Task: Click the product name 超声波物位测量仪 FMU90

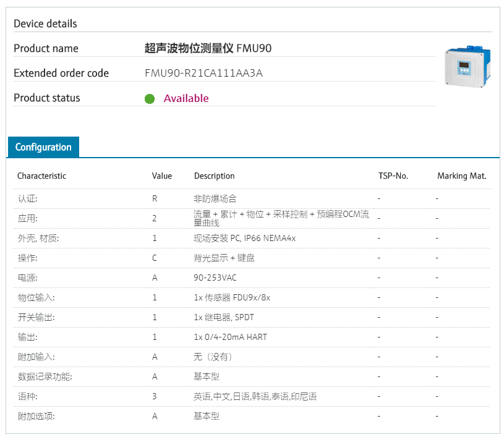Action: [x=208, y=48]
